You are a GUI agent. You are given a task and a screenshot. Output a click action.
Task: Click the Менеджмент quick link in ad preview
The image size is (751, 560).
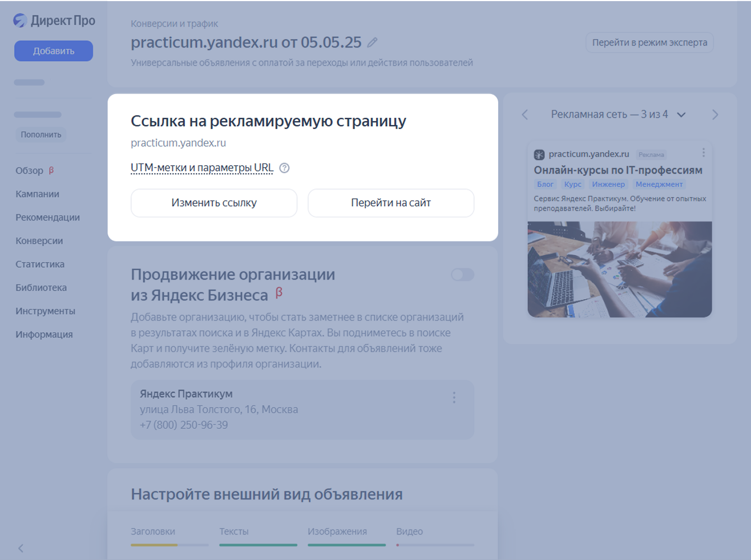click(659, 184)
